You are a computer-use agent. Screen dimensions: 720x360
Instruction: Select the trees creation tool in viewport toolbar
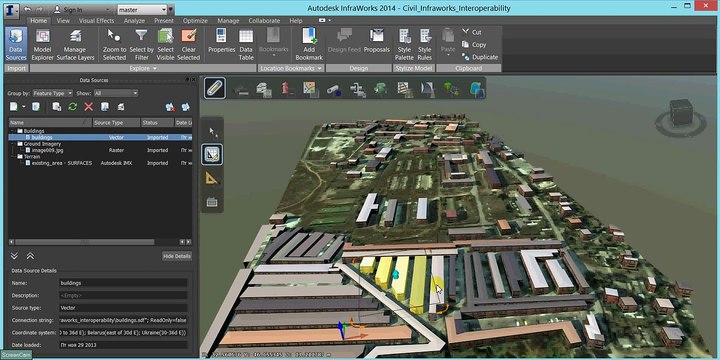451,89
